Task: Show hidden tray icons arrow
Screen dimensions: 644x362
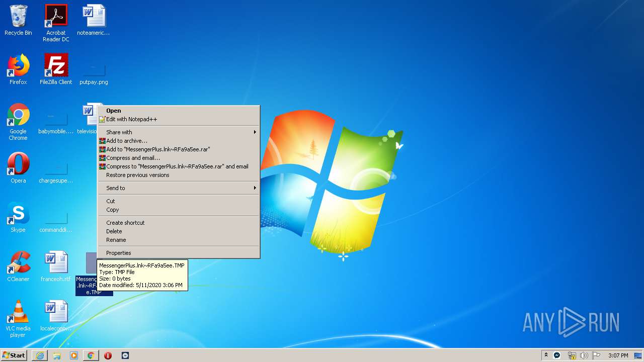Action: coord(546,355)
